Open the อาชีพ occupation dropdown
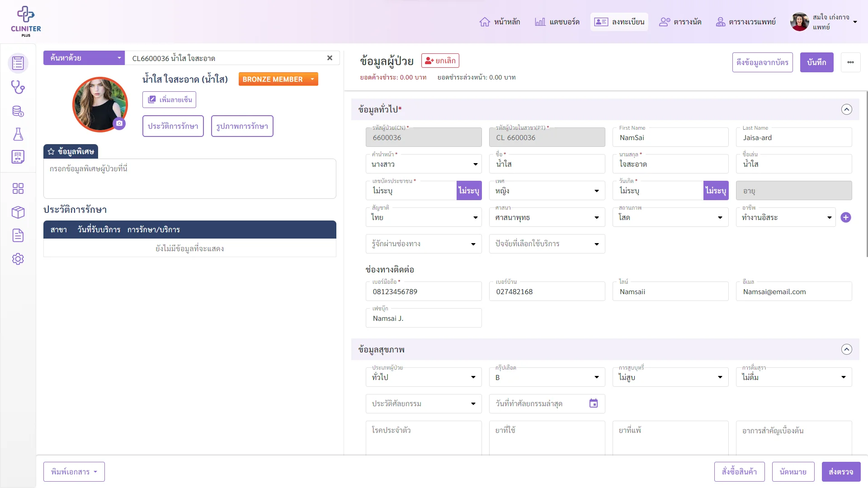This screenshot has height=488, width=868. [786, 217]
